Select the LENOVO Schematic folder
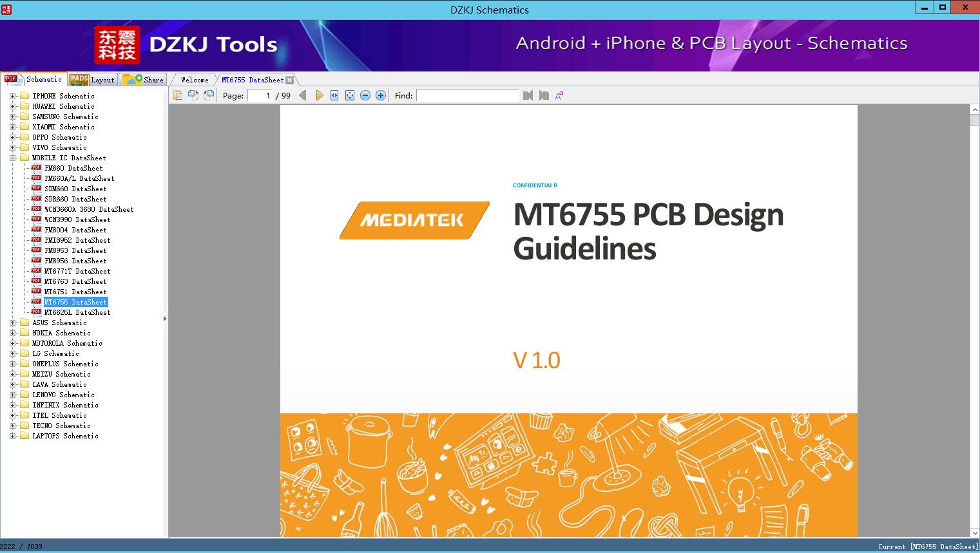 [63, 395]
